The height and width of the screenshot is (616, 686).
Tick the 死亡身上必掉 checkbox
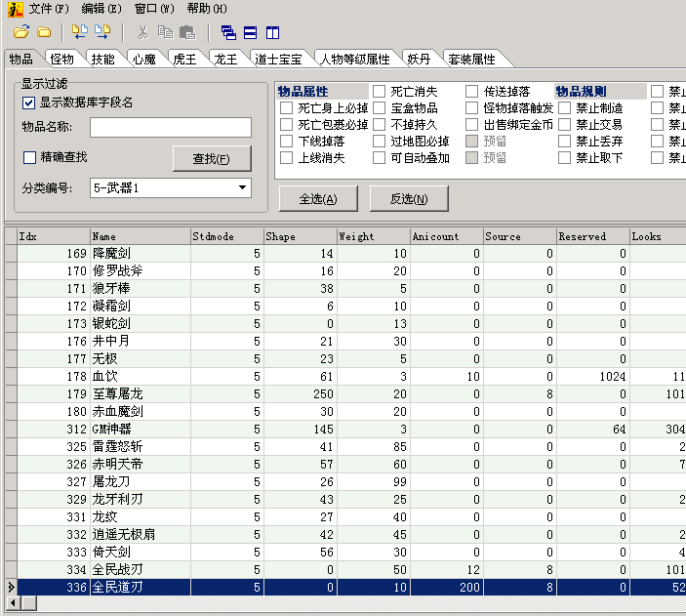287,108
